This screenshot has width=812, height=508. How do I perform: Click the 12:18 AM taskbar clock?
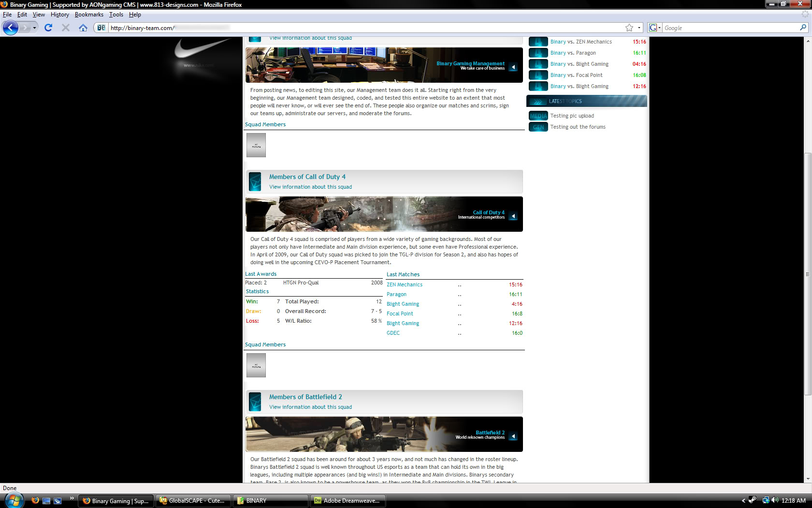click(x=794, y=501)
